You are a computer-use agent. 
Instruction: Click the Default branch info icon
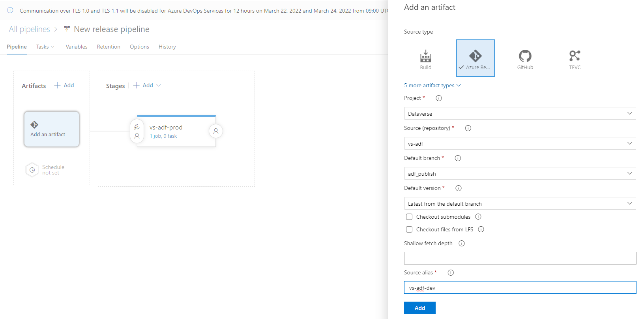458,158
